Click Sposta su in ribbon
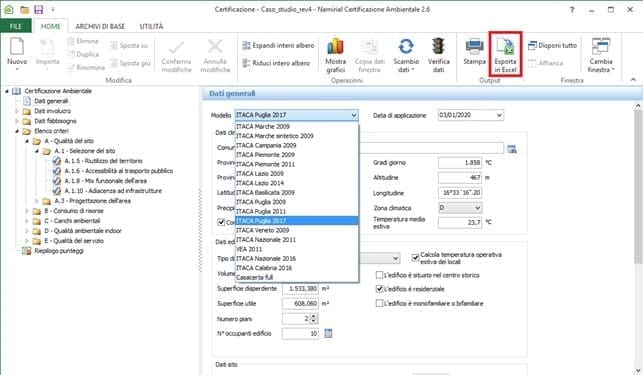The height and width of the screenshot is (375, 643). pos(129,46)
